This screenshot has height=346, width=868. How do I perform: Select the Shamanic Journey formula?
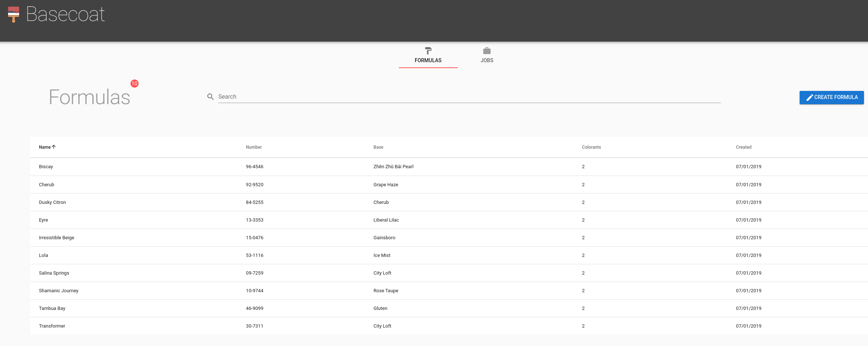click(x=58, y=291)
